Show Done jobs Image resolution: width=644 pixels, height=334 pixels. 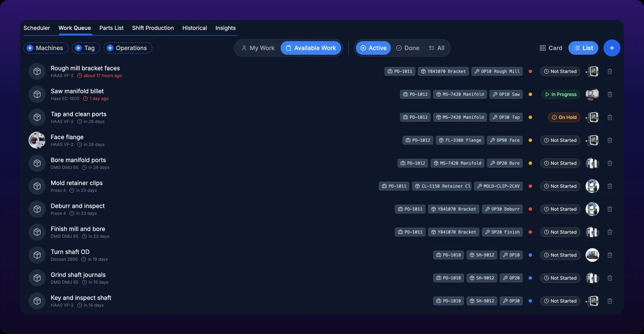408,48
